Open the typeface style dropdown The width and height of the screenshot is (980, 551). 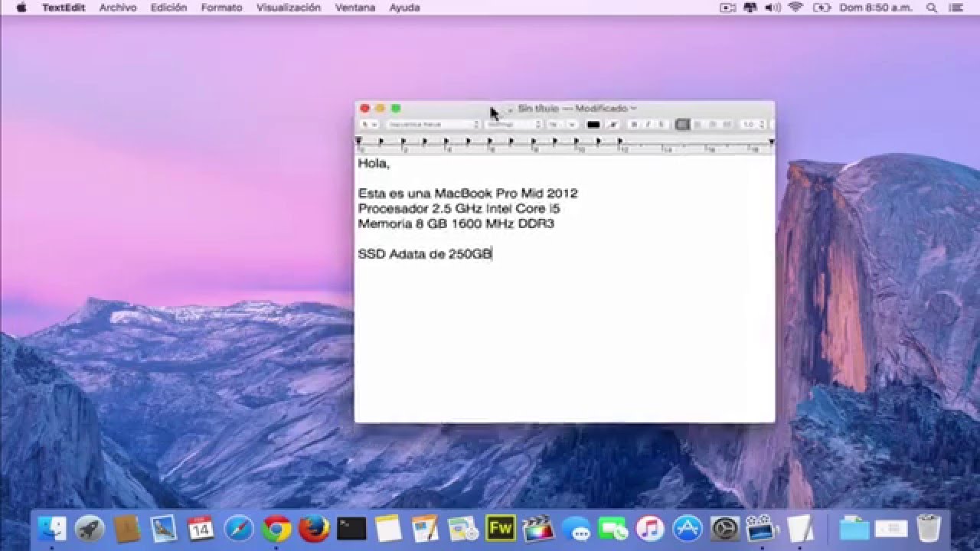[513, 124]
